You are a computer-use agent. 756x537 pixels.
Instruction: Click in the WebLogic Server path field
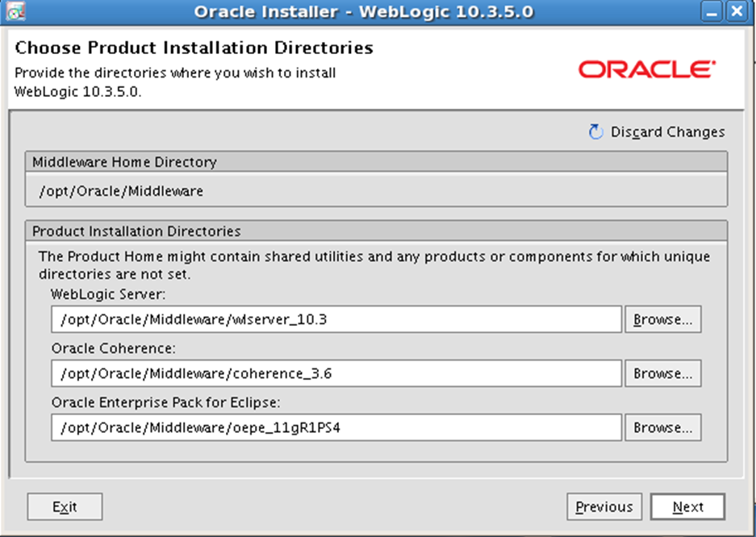click(x=336, y=319)
